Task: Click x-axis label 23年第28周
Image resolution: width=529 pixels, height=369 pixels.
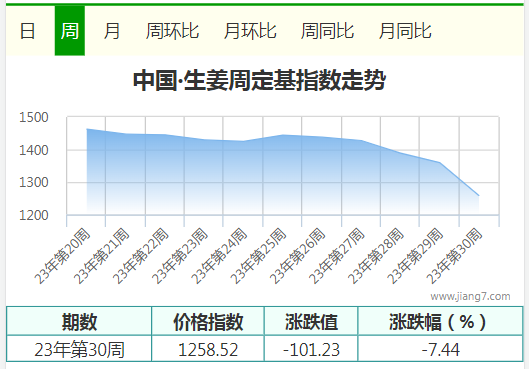Action: pos(376,256)
